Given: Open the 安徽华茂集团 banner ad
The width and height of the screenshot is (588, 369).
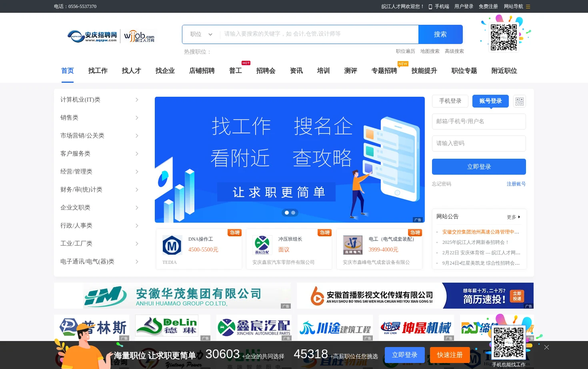Looking at the screenshot, I should 172,296.
